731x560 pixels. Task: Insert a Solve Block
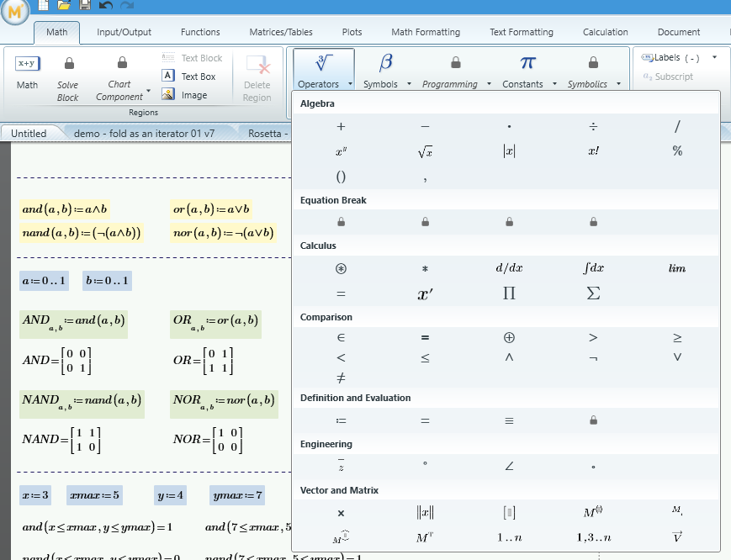click(x=67, y=71)
